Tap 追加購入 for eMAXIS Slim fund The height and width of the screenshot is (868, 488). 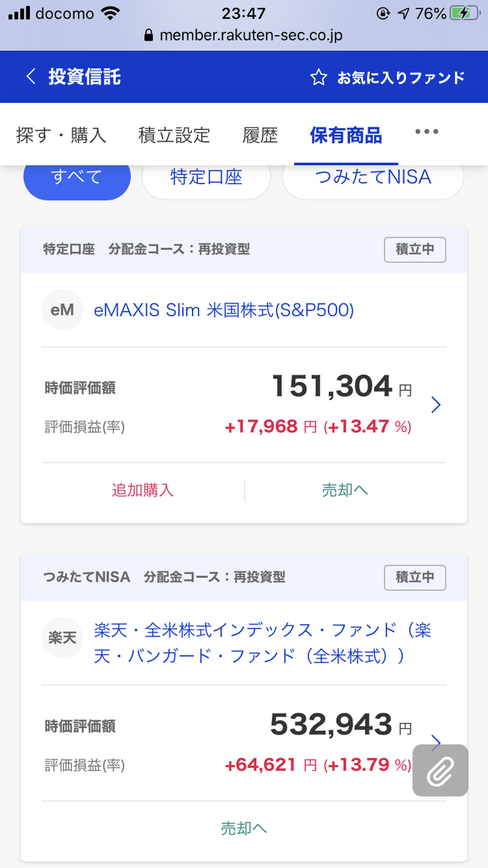(142, 490)
